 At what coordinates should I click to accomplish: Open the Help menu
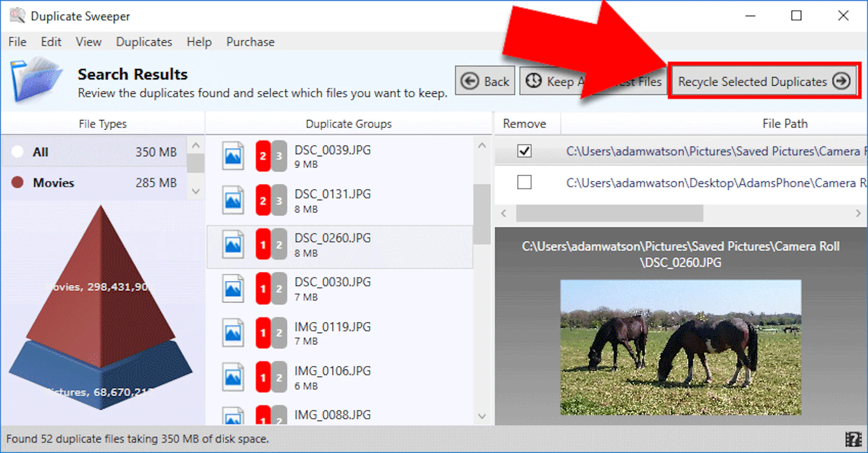pos(199,42)
